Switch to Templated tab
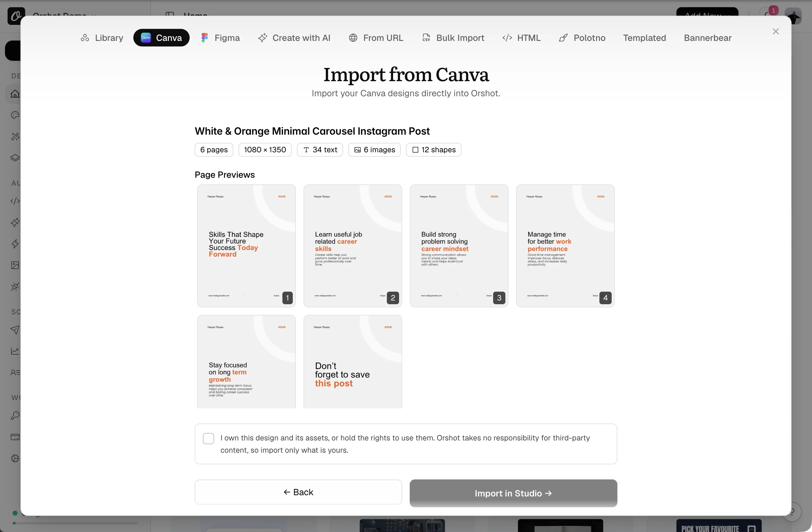812x532 pixels. [644, 38]
